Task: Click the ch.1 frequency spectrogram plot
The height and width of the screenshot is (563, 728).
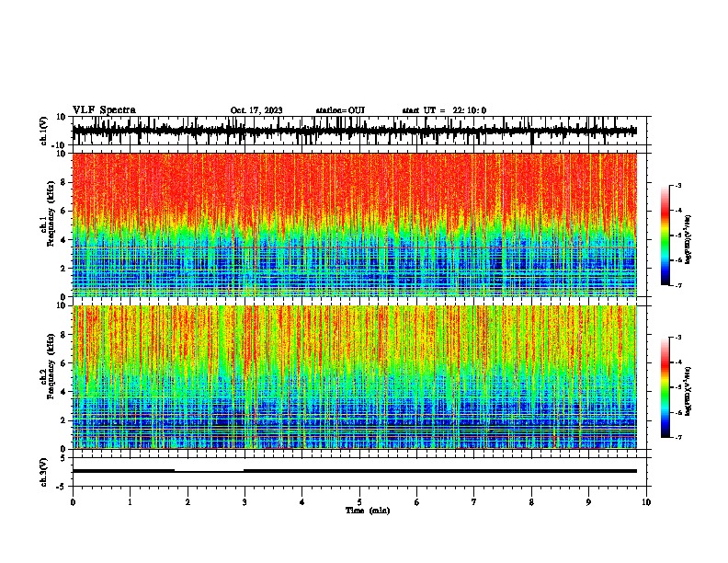Action: [355, 224]
